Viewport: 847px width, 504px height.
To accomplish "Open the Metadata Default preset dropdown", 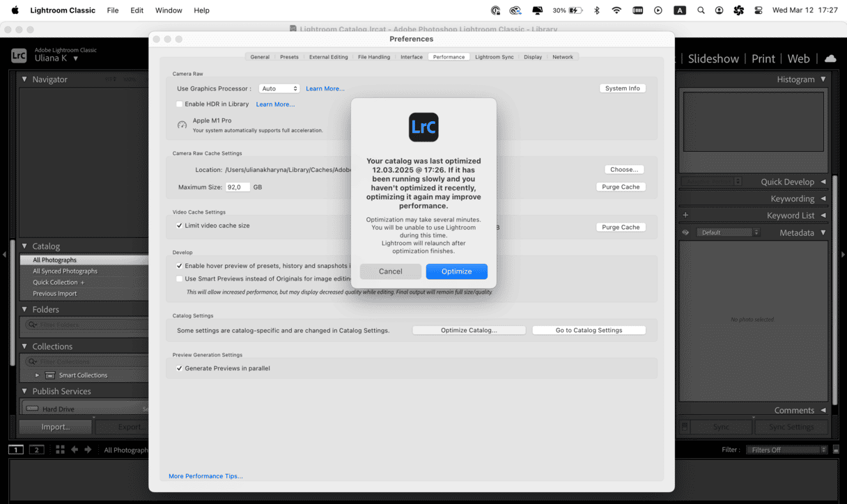I will (730, 233).
